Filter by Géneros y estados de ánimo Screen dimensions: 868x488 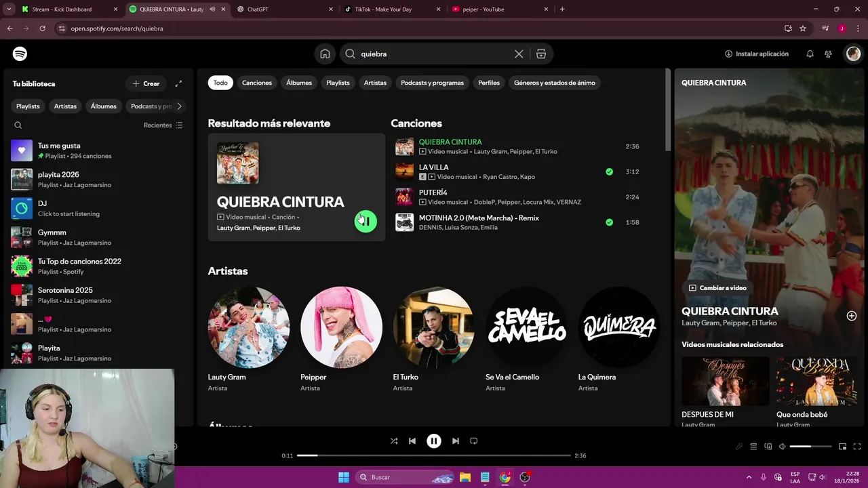tap(555, 83)
